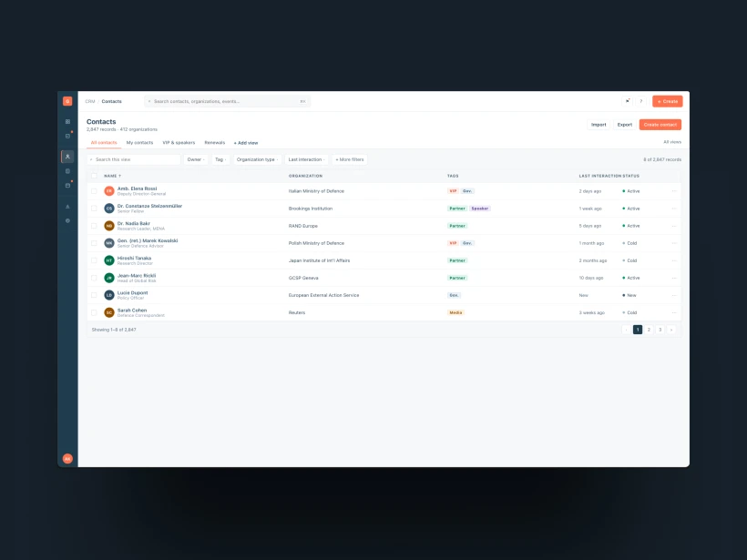Check the box for Lucie Dupont

tap(94, 295)
